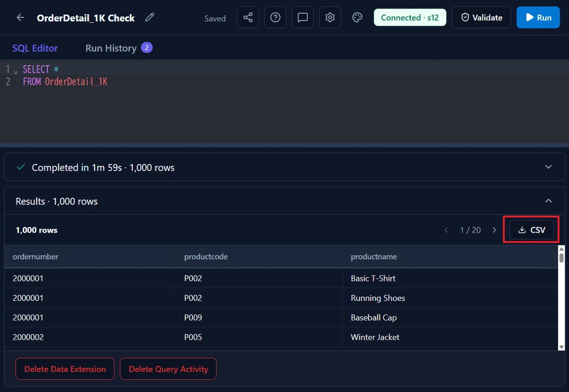Image resolution: width=569 pixels, height=392 pixels.
Task: Switch to the SQL Editor tab
Action: [x=35, y=48]
